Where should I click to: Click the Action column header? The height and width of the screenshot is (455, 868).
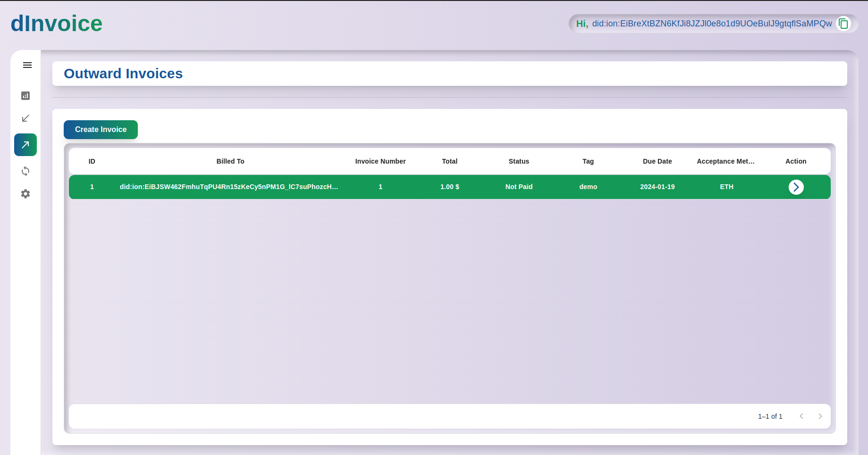click(796, 161)
